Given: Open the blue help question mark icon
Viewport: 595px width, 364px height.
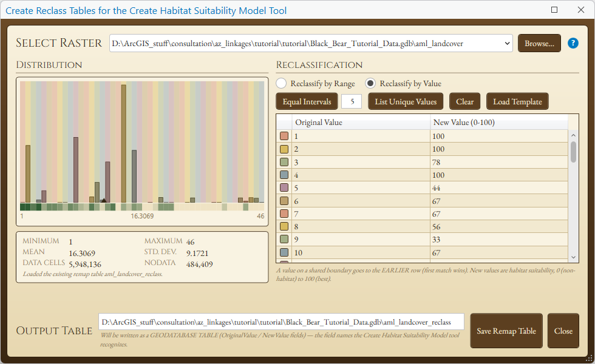Looking at the screenshot, I should pos(573,43).
